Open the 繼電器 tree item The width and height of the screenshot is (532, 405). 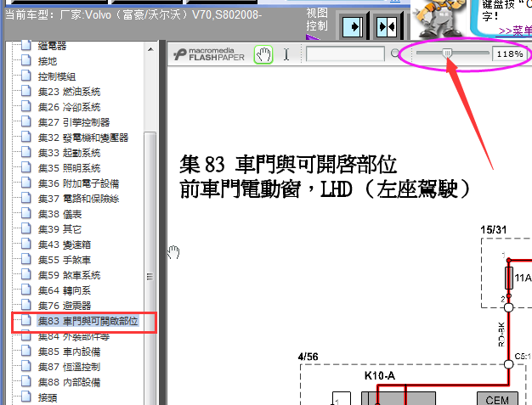(x=52, y=46)
